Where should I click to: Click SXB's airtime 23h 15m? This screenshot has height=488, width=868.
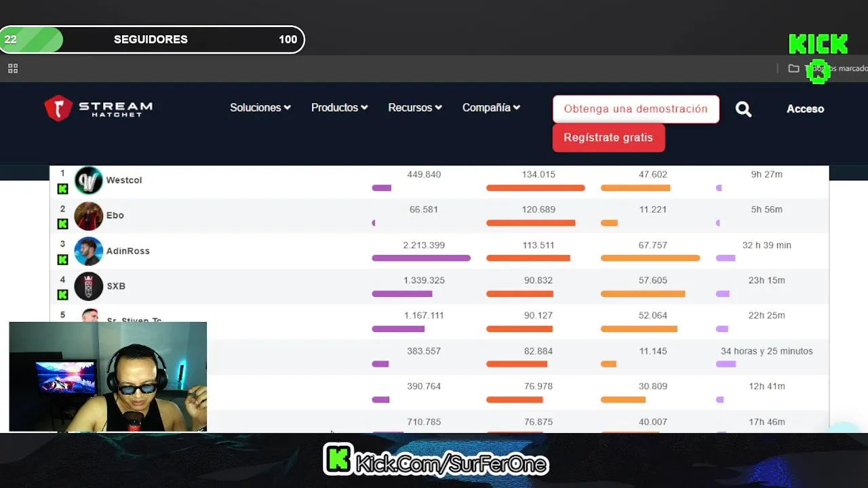tap(767, 281)
